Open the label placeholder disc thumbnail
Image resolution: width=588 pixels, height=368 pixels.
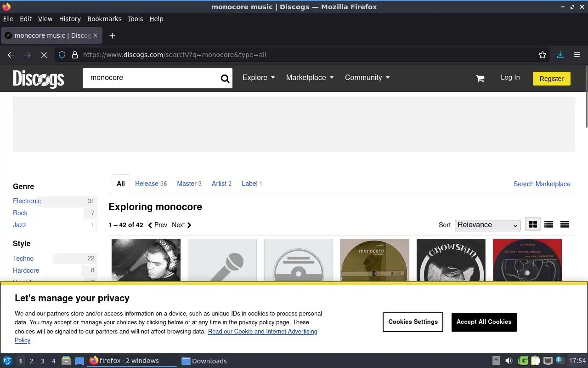[x=299, y=260]
